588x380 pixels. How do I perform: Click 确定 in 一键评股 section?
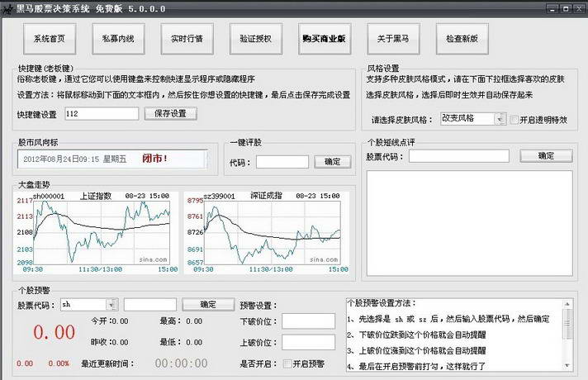click(x=332, y=162)
